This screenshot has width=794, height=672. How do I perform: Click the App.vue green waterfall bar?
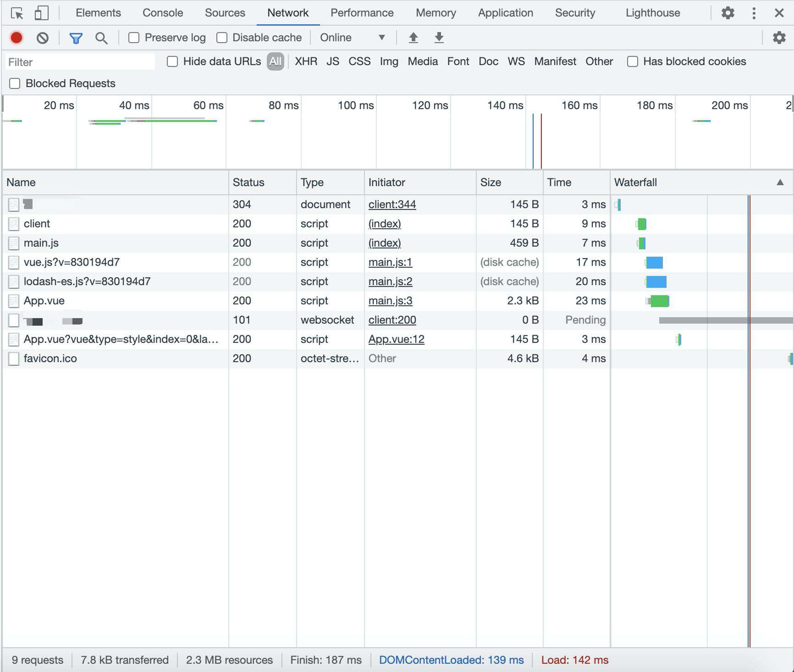click(660, 301)
